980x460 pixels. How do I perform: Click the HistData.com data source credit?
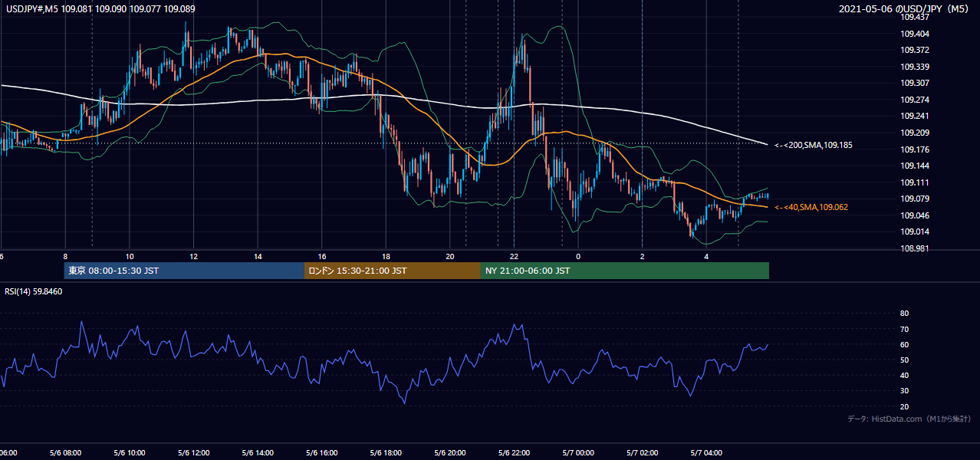tap(909, 419)
